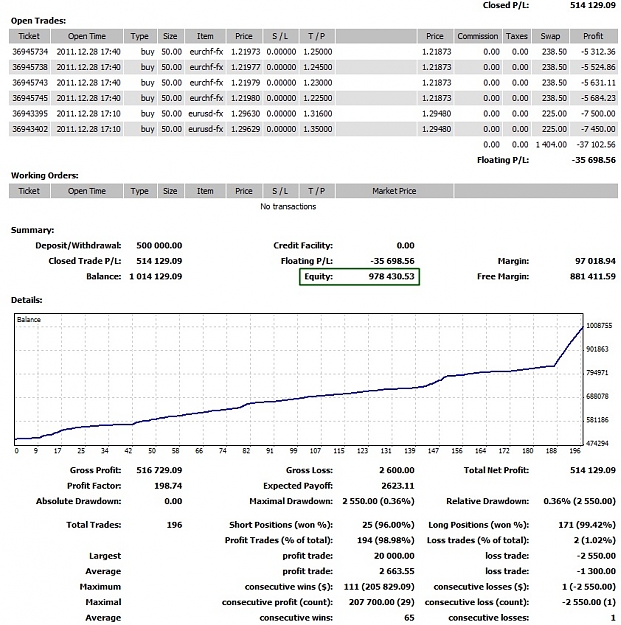The width and height of the screenshot is (621, 625).
Task: Click the Short Positions value 25 (96.00%)
Action: coord(388,525)
